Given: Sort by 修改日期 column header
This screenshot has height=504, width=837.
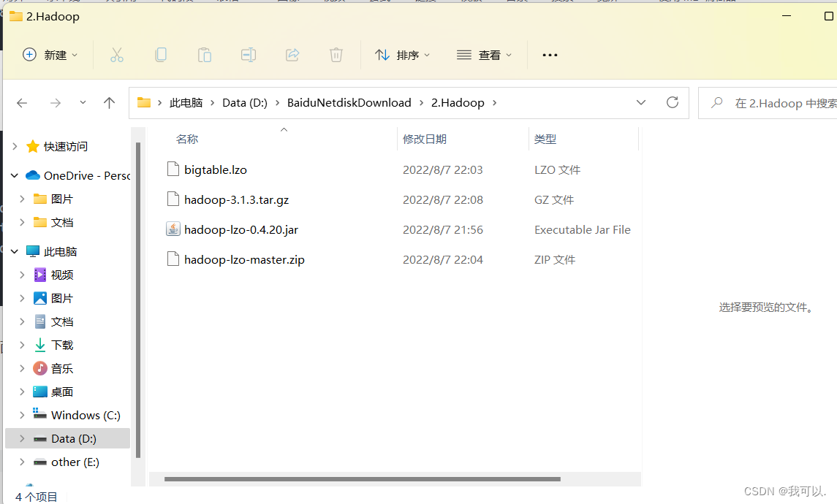Looking at the screenshot, I should point(425,140).
